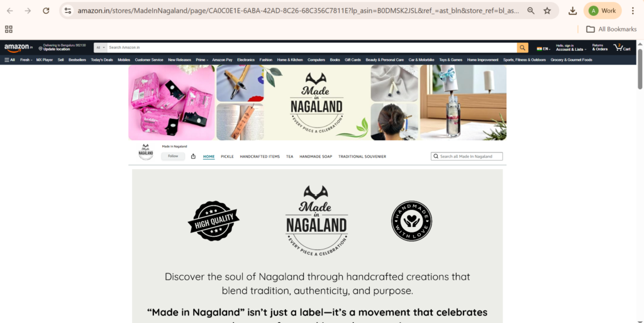Click the Follow button
This screenshot has height=323, width=644.
coord(173,156)
